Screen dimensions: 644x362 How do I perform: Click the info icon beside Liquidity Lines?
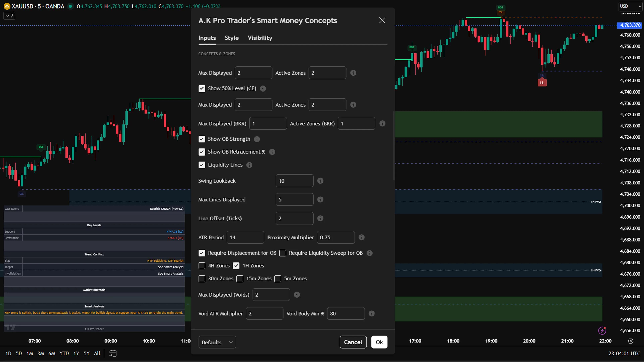click(x=249, y=165)
